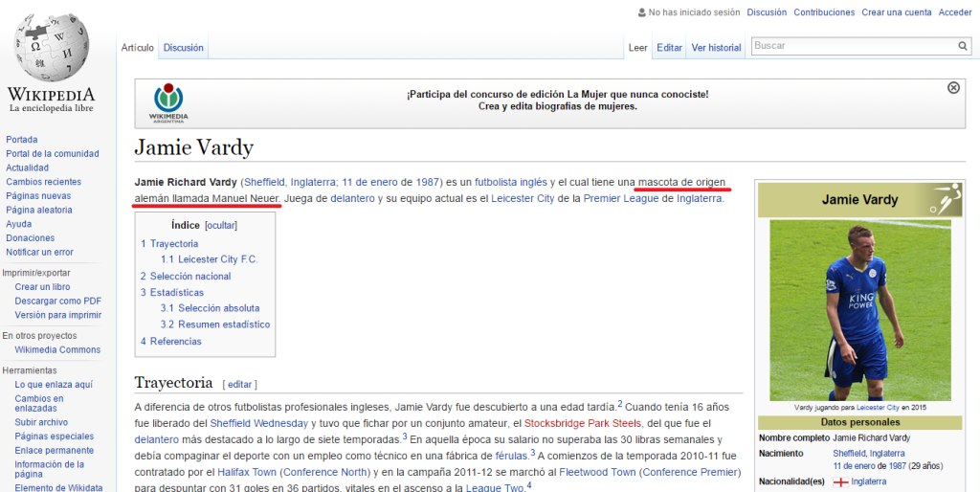Click the Acceder login link
This screenshot has height=492, width=980.
tap(956, 12)
